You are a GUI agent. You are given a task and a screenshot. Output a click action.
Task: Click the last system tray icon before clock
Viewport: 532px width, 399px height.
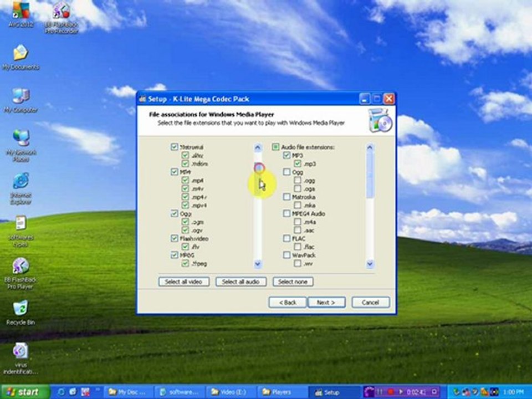(x=495, y=392)
